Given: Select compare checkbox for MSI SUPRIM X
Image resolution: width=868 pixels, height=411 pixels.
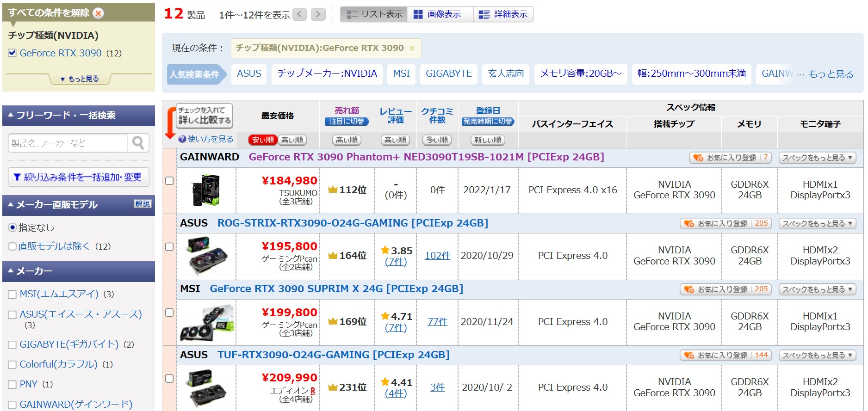Looking at the screenshot, I should 169,313.
